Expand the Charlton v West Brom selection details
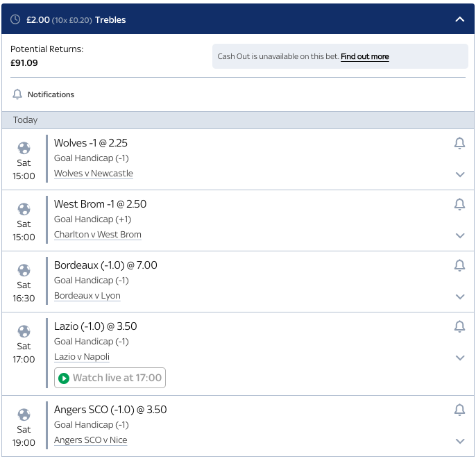 point(460,235)
